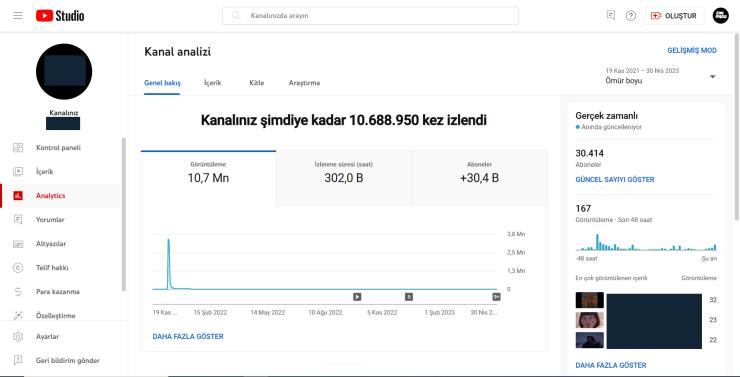Click the OLUŞTUR create button
The height and width of the screenshot is (377, 740).
pyautogui.click(x=674, y=16)
